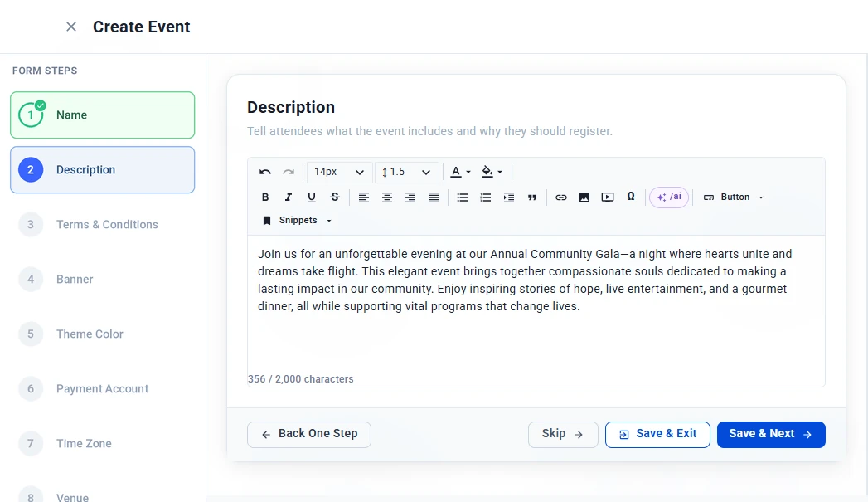Toggle underline formatting

click(x=312, y=197)
